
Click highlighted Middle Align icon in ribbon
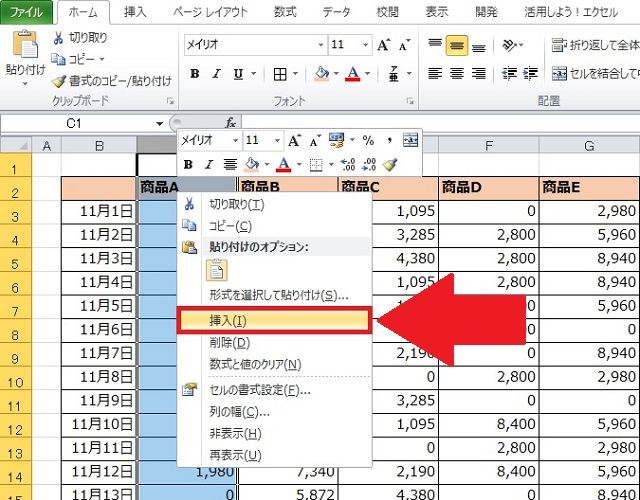point(457,45)
